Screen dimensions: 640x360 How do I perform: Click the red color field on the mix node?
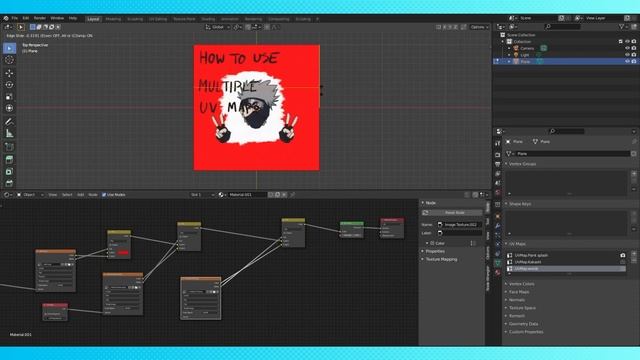point(123,253)
